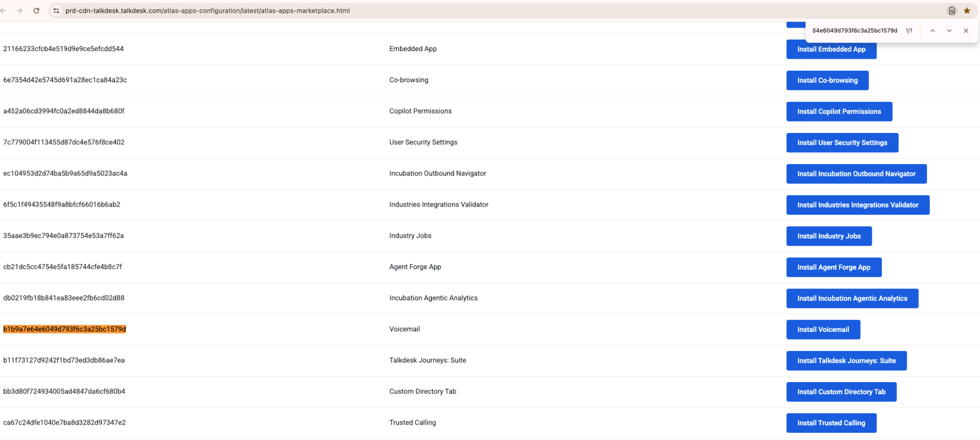Focus the browser address bar URL

208,11
